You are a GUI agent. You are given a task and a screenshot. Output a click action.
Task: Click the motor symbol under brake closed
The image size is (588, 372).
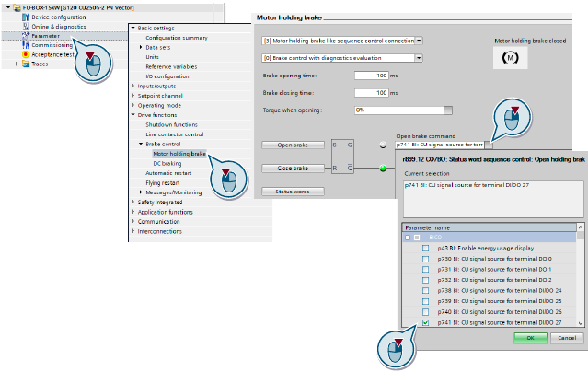[x=510, y=58]
